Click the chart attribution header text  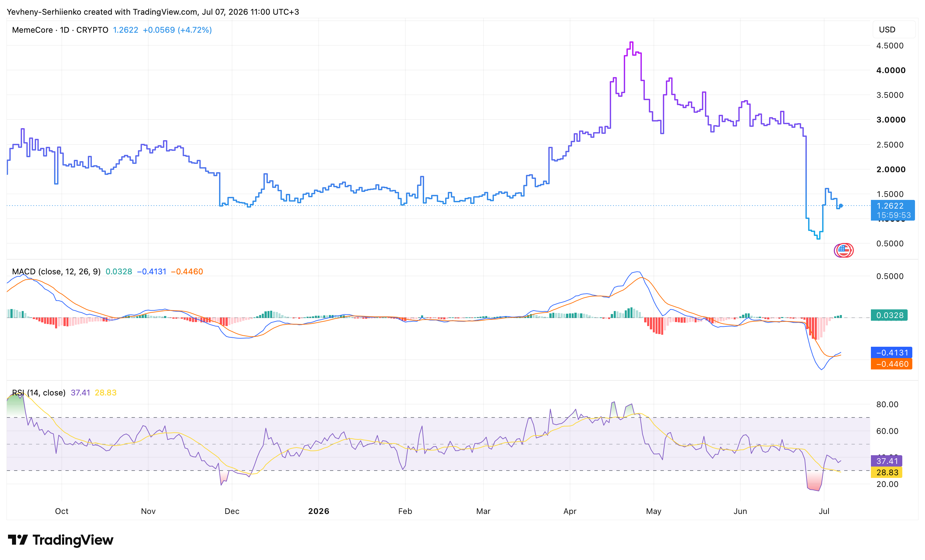[x=153, y=12]
